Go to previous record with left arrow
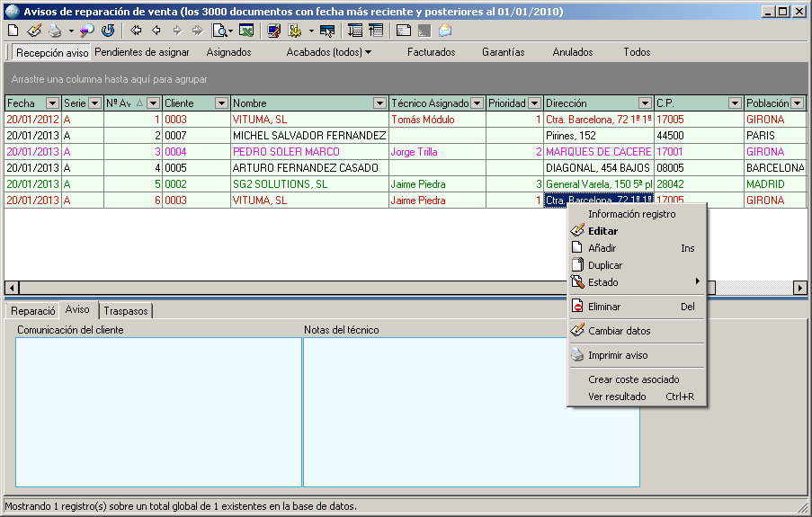 coord(156,31)
